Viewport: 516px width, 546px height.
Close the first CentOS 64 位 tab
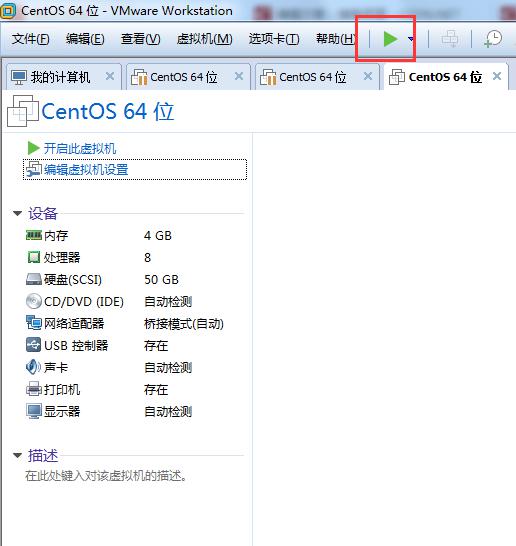[x=239, y=76]
